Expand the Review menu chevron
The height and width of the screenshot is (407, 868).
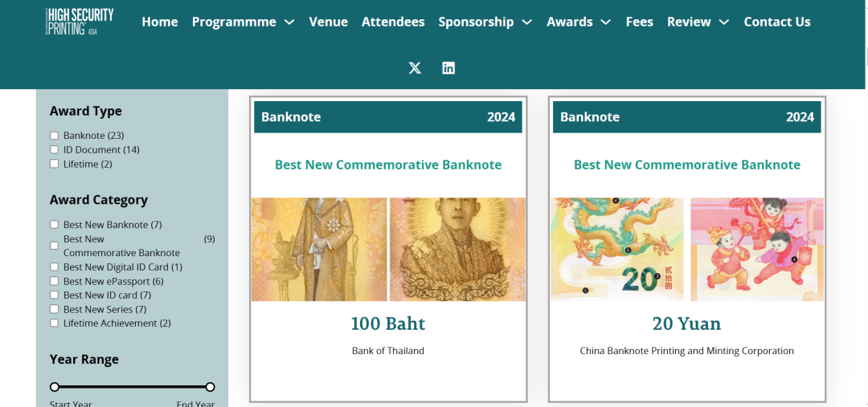click(x=724, y=22)
